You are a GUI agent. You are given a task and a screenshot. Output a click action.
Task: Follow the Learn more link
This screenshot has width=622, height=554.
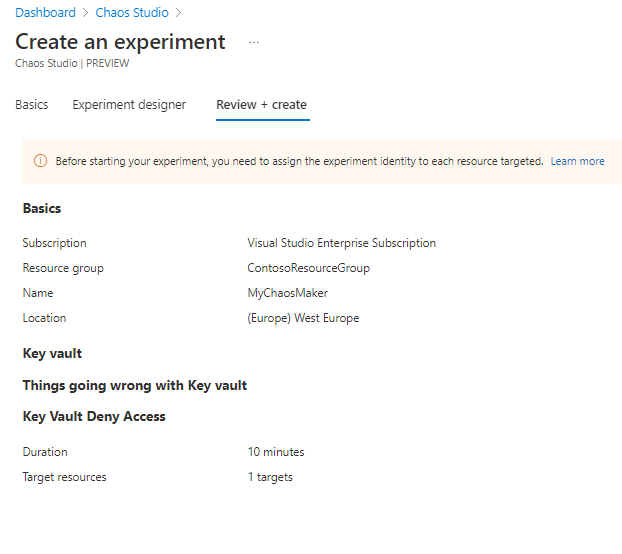point(577,161)
